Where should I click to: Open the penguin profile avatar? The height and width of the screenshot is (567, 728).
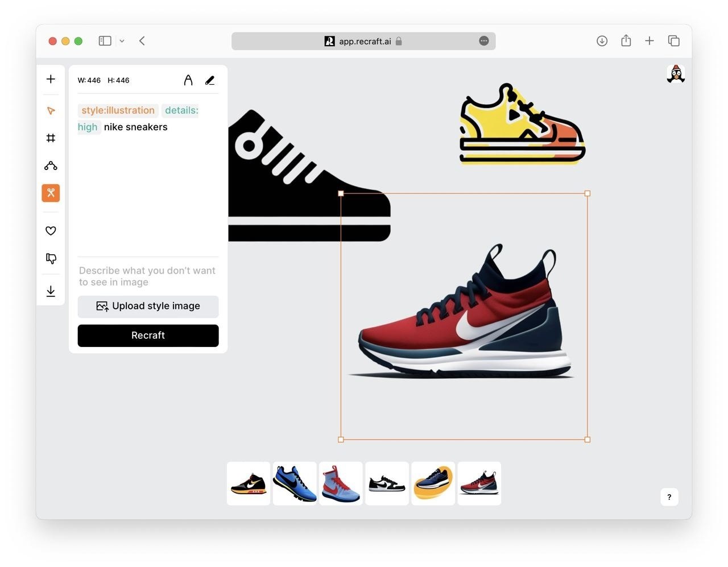[676, 74]
